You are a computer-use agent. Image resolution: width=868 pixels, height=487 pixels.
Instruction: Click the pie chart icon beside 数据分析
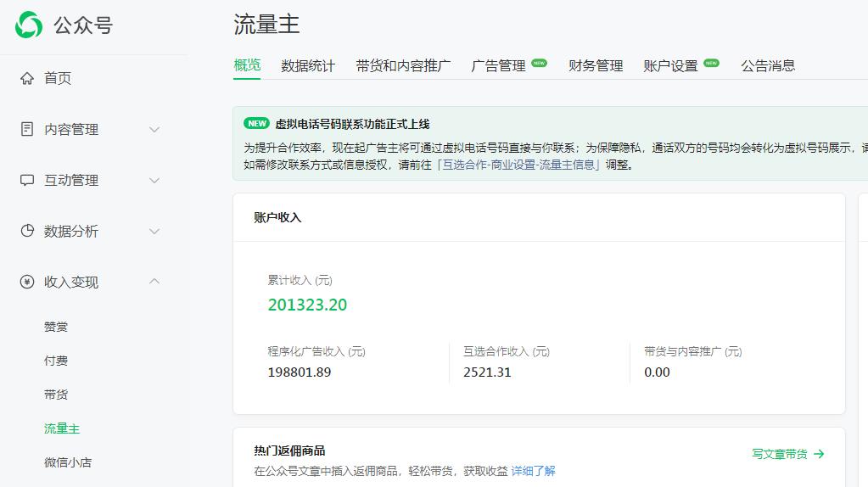27,231
